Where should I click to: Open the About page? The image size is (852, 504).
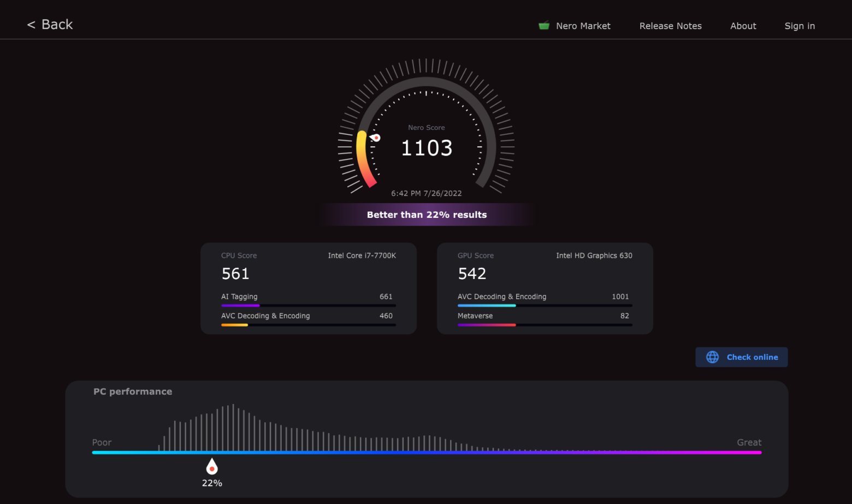(743, 26)
